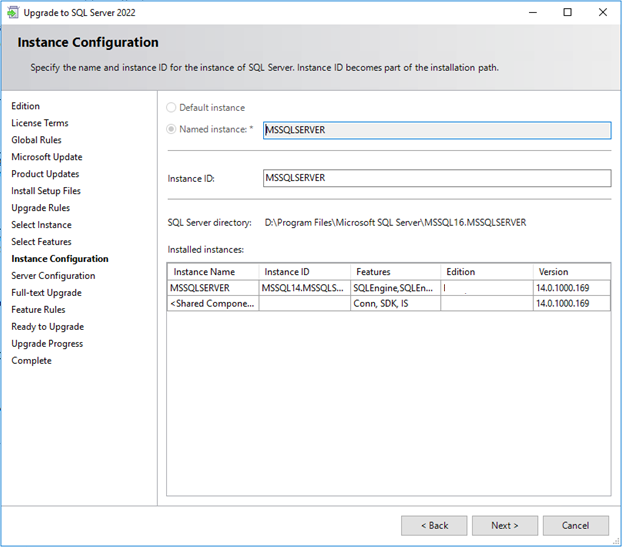Click the Conn, SDK, IS features cell

395,303
